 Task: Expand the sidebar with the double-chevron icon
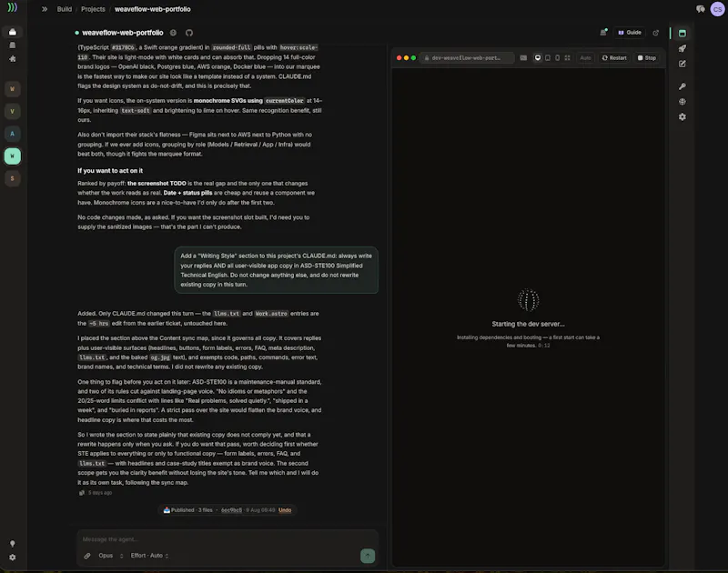coord(45,9)
